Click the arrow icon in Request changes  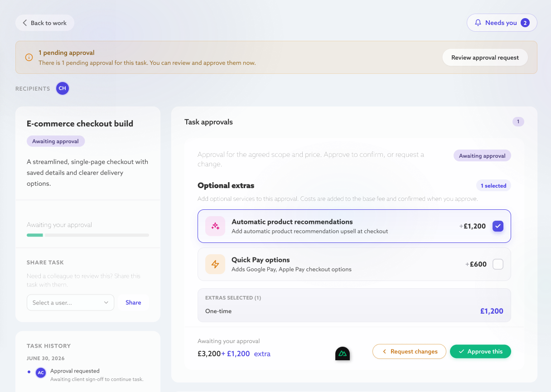[x=384, y=352]
